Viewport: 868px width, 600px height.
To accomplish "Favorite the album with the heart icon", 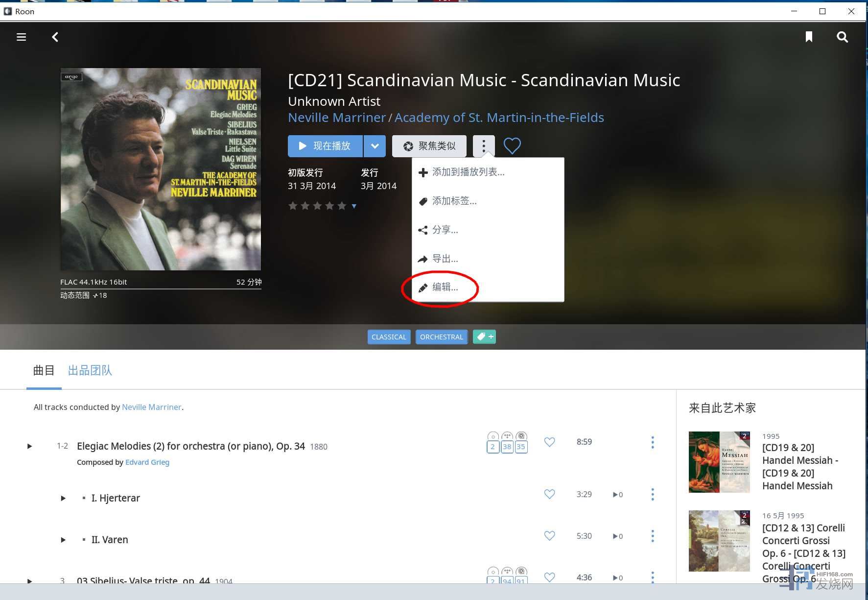I will (512, 146).
